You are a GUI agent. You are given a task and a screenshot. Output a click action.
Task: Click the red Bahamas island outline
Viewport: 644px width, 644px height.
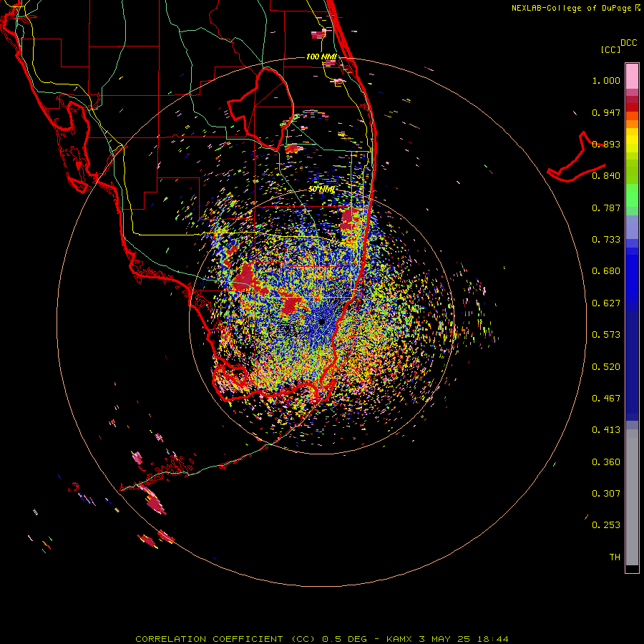click(x=577, y=157)
